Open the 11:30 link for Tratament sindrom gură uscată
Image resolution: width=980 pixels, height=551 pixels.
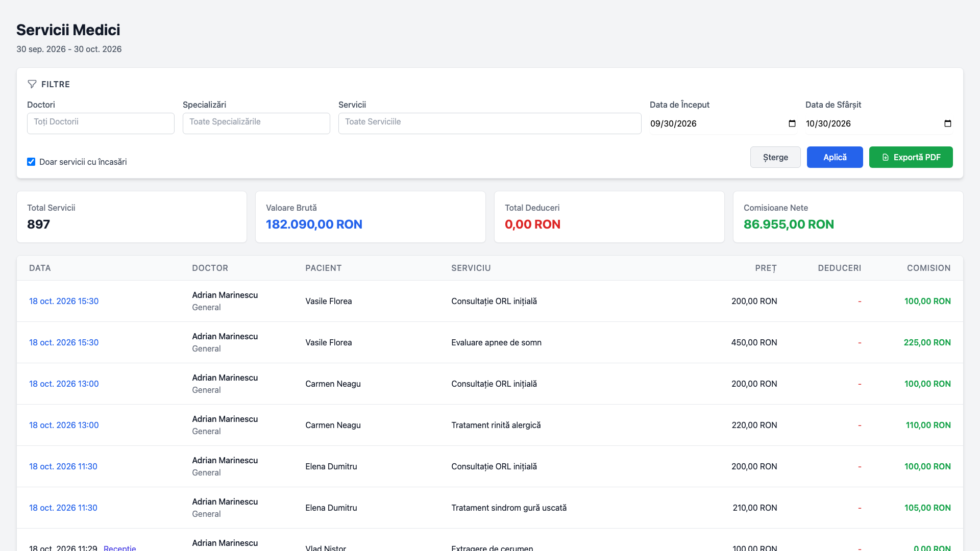[63, 508]
